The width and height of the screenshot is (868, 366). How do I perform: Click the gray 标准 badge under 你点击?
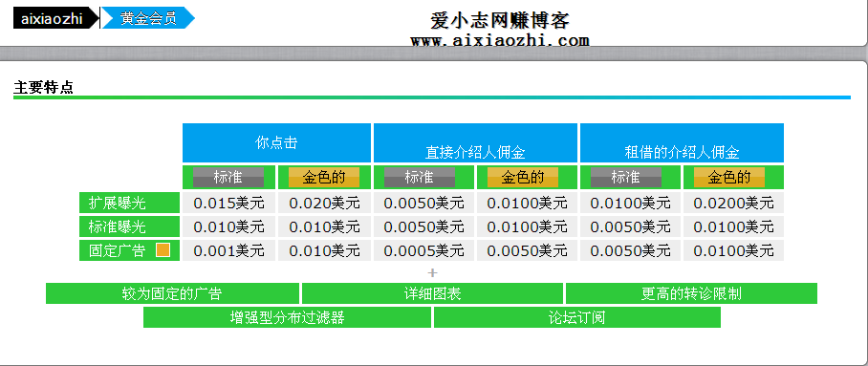tap(228, 177)
